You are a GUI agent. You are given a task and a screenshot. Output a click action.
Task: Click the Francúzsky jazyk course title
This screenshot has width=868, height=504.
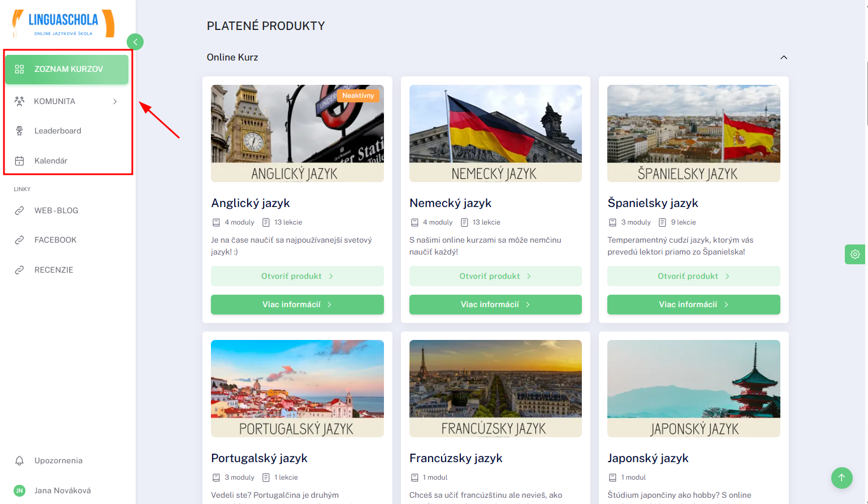click(456, 458)
